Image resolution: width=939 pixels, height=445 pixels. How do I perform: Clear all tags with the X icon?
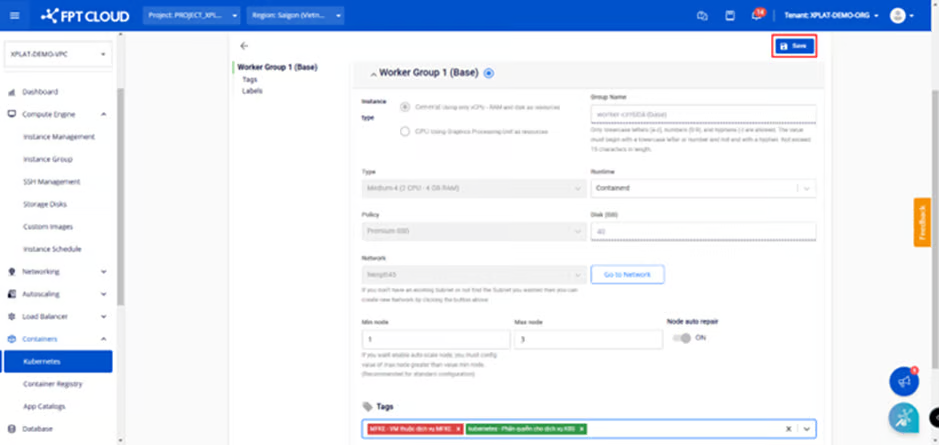coord(788,429)
